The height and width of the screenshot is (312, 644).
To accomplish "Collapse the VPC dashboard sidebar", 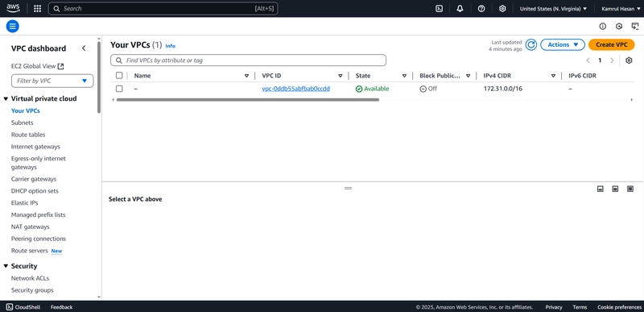I will click(x=84, y=48).
